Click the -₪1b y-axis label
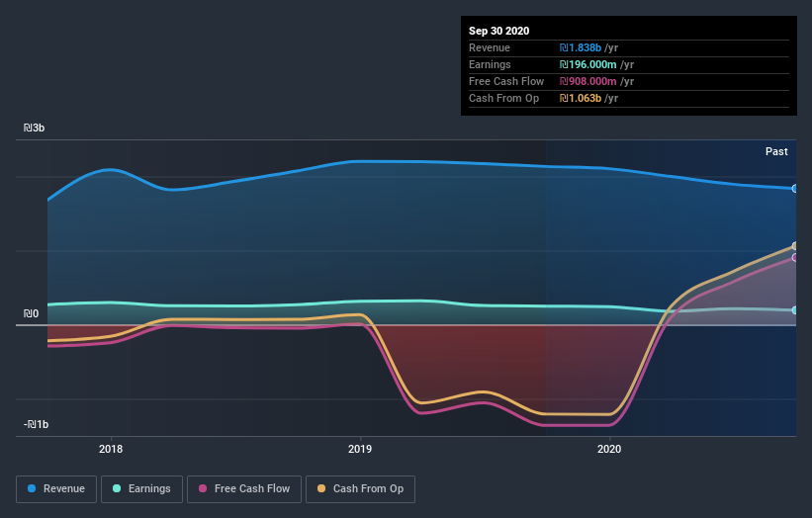The width and height of the screenshot is (812, 518). 37,424
